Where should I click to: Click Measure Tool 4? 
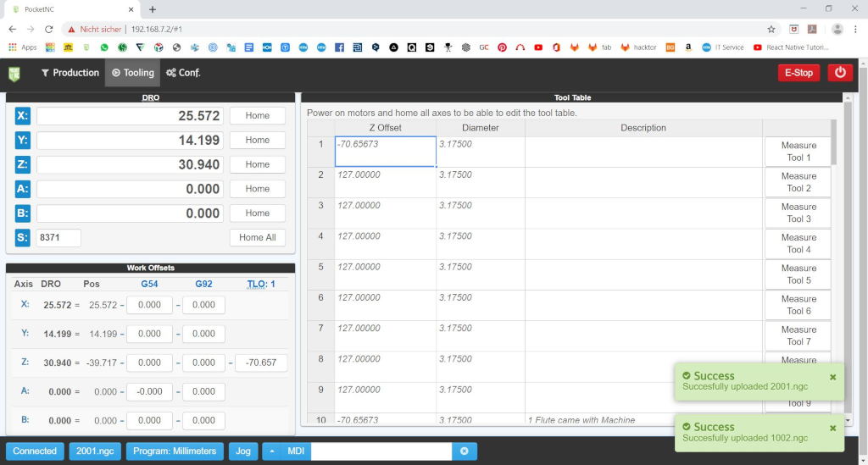(798, 244)
